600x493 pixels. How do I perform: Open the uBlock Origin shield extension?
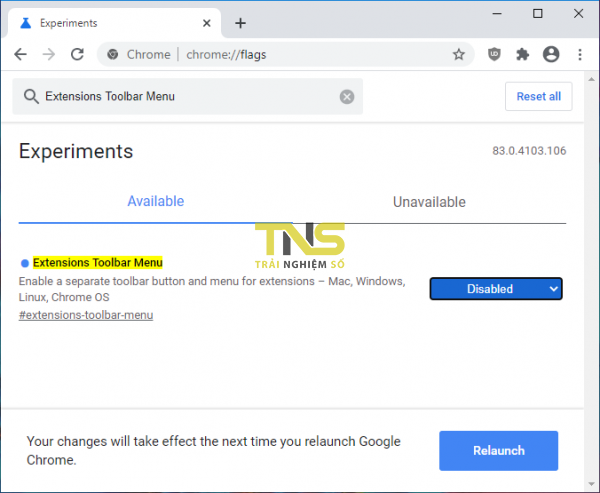(x=494, y=54)
